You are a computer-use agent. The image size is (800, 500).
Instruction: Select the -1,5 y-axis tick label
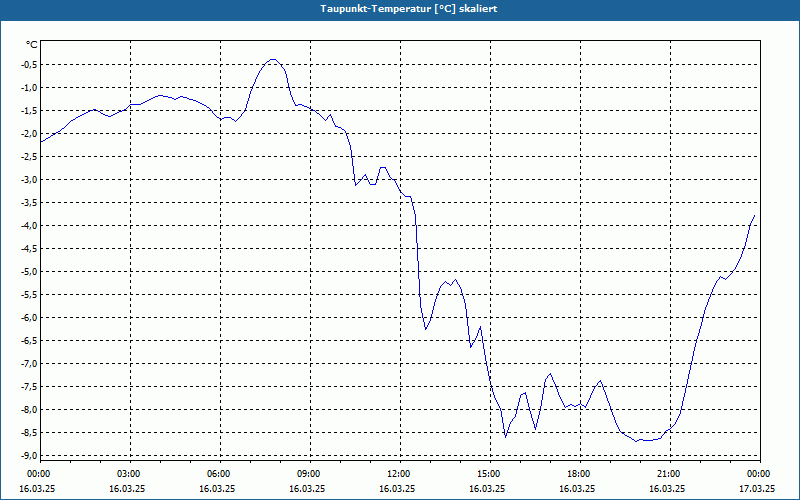click(x=29, y=110)
